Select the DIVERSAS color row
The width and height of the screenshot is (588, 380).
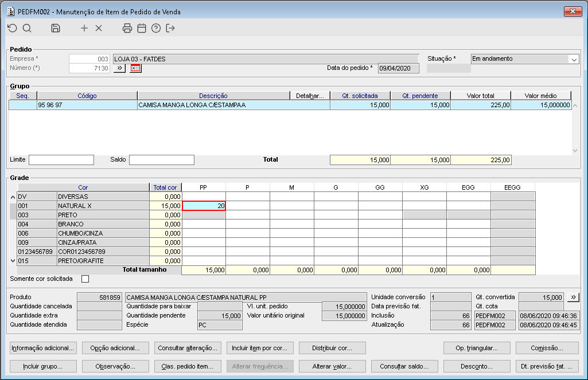83,197
